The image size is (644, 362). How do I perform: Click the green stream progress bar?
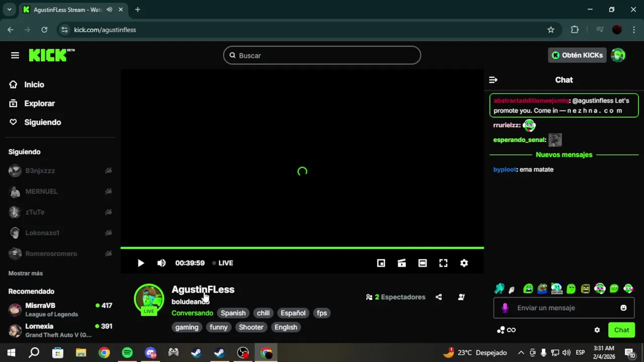pyautogui.click(x=302, y=248)
